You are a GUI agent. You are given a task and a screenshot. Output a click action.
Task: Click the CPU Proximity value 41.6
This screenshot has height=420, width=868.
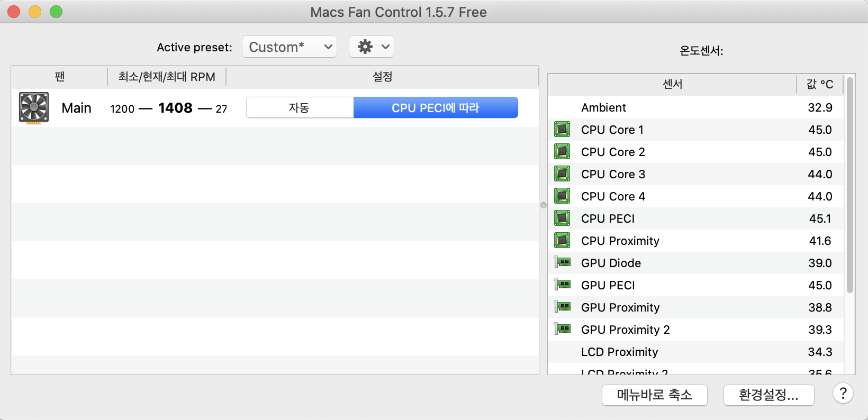pyautogui.click(x=820, y=241)
